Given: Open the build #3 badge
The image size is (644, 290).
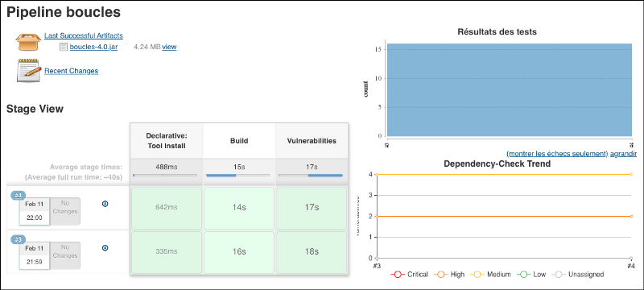Looking at the screenshot, I should [x=18, y=239].
